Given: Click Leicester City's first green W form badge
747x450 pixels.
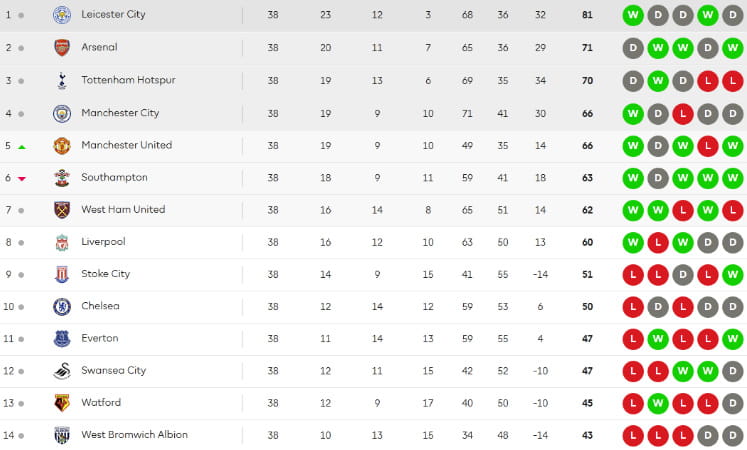Looking at the screenshot, I should click(x=633, y=15).
